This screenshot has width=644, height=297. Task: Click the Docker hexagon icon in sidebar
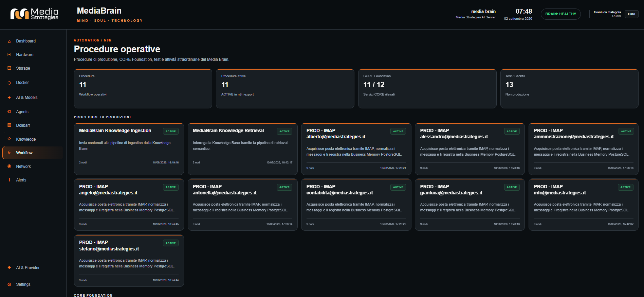9,83
